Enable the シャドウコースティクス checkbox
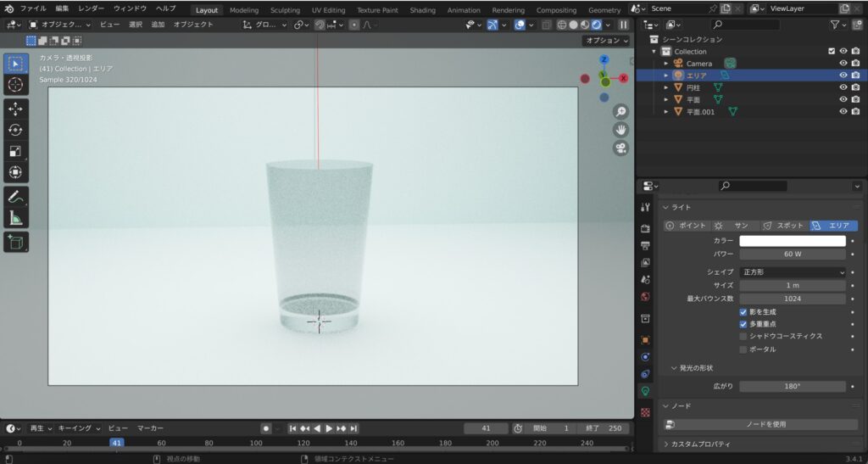Viewport: 868px width, 464px height. pos(743,336)
